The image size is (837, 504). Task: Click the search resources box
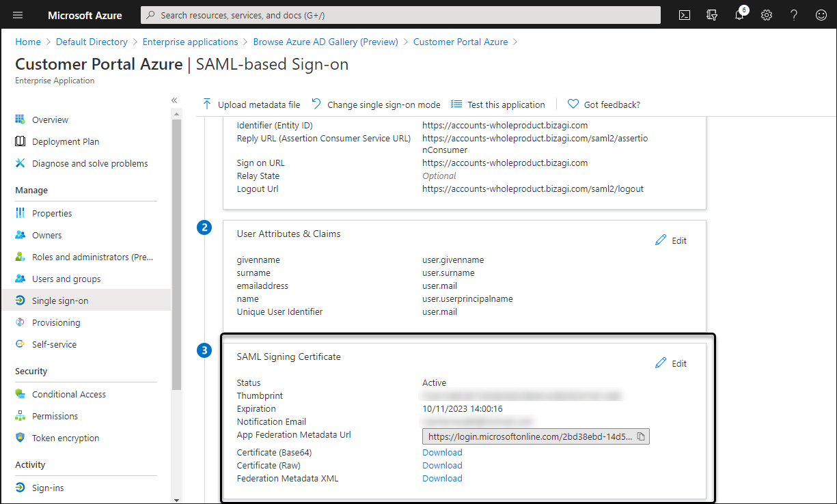400,15
